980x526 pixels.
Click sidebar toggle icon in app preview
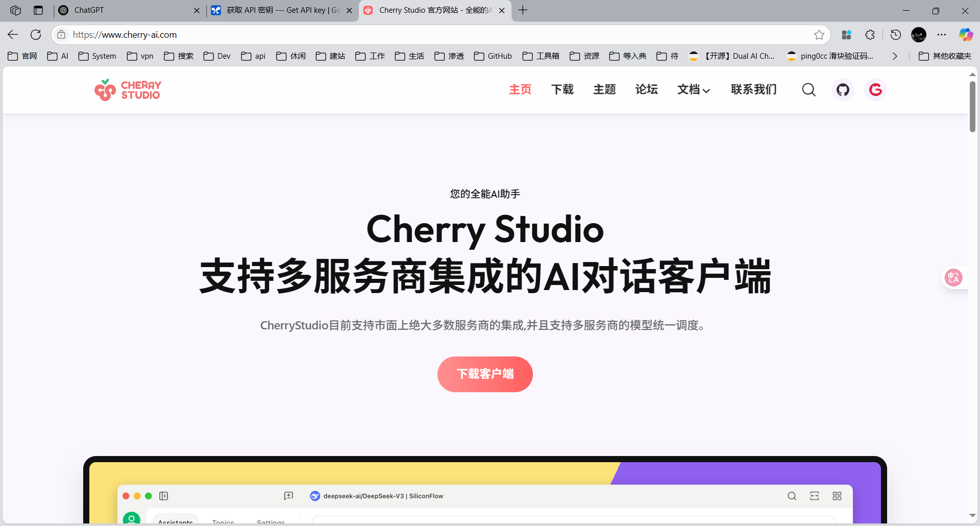pos(164,496)
